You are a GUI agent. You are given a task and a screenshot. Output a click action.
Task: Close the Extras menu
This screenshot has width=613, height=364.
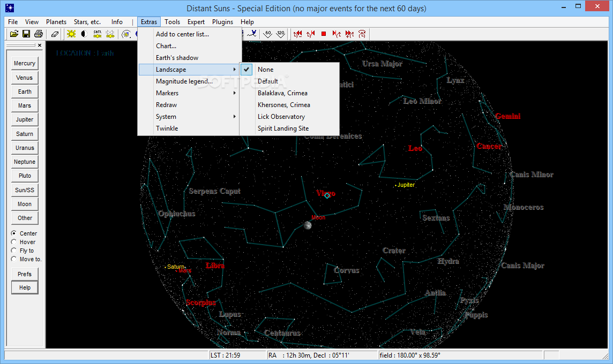(x=149, y=22)
